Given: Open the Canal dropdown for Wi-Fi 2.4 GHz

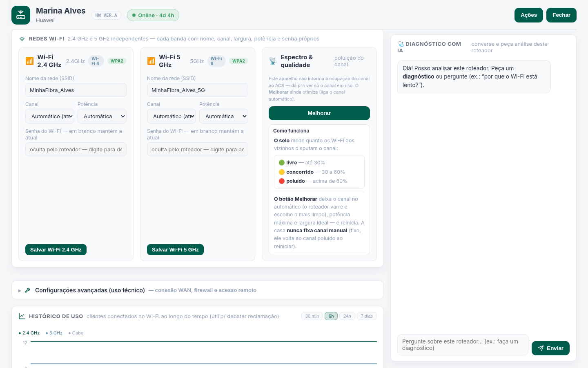Looking at the screenshot, I should pyautogui.click(x=50, y=116).
